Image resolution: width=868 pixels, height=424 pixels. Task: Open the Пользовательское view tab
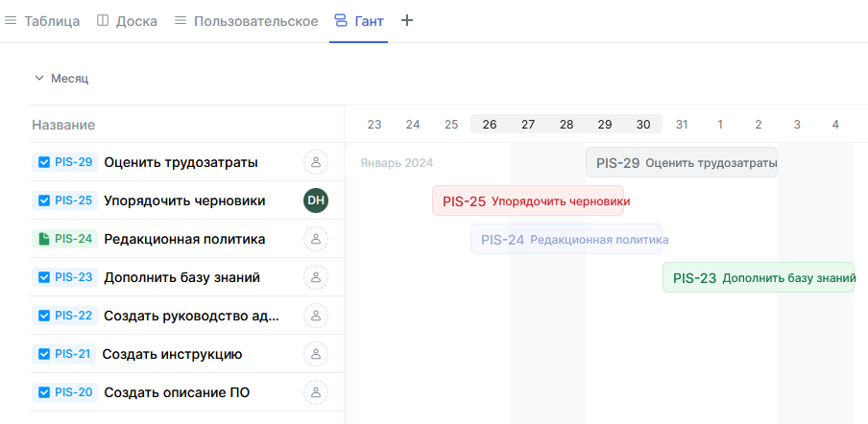(x=246, y=21)
